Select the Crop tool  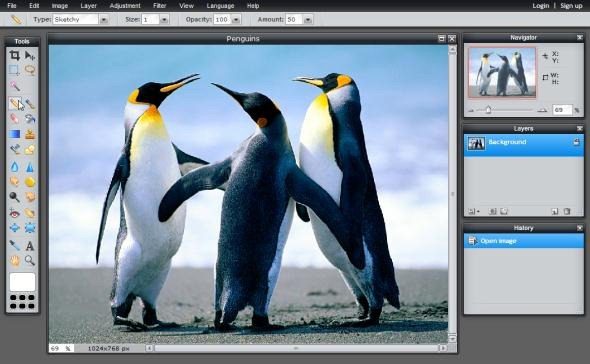(14, 55)
